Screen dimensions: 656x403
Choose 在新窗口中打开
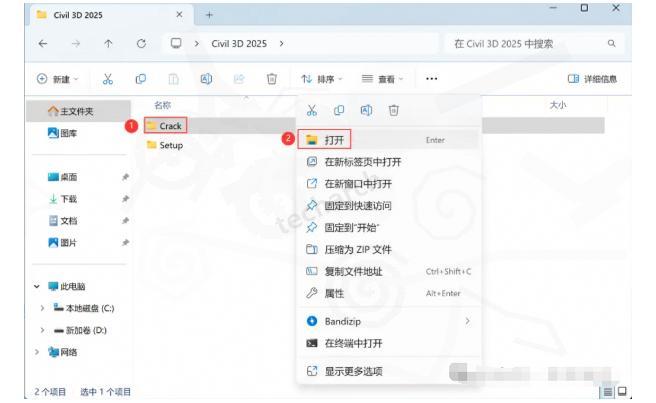click(389, 184)
